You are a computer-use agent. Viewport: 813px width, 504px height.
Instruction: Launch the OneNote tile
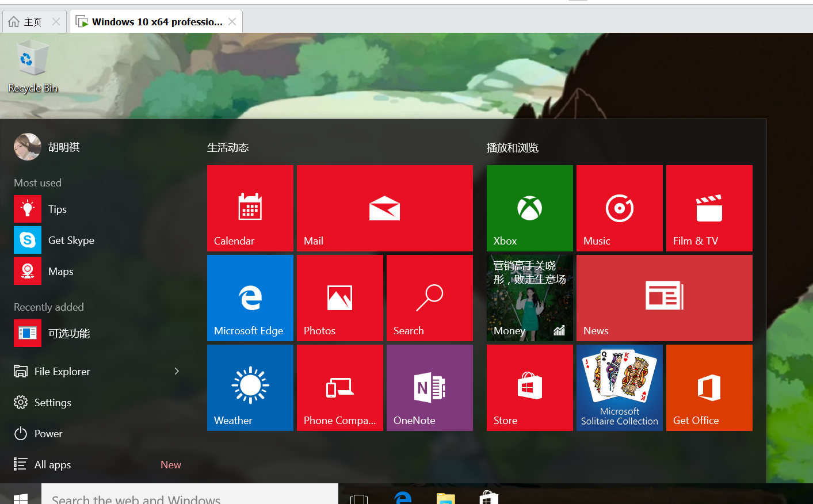(x=430, y=388)
